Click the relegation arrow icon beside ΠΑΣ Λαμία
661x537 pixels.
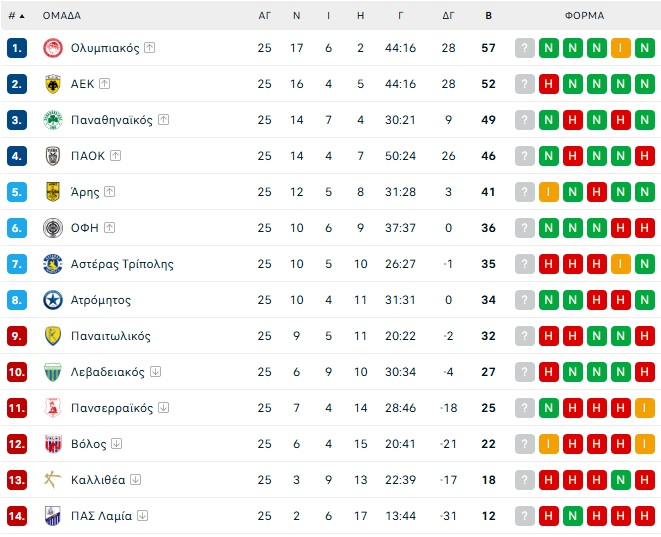pyautogui.click(x=142, y=516)
